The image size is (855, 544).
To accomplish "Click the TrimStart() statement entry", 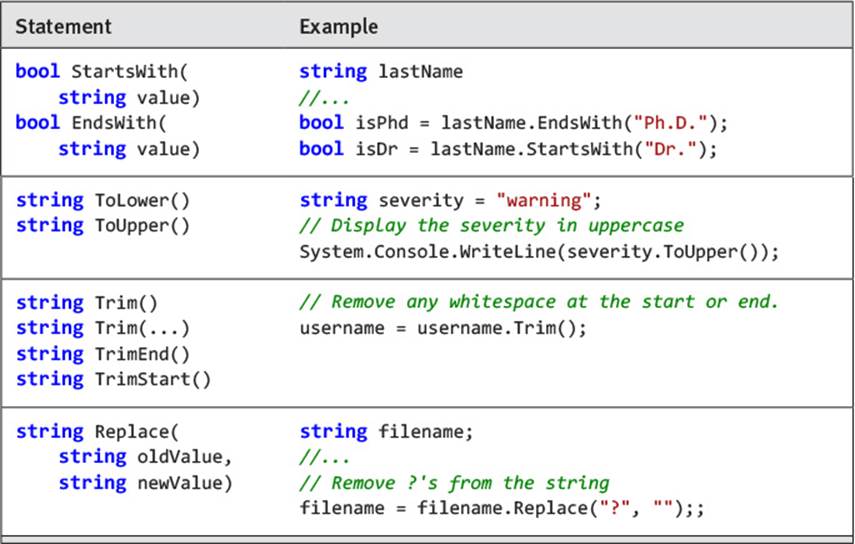I will (x=113, y=379).
